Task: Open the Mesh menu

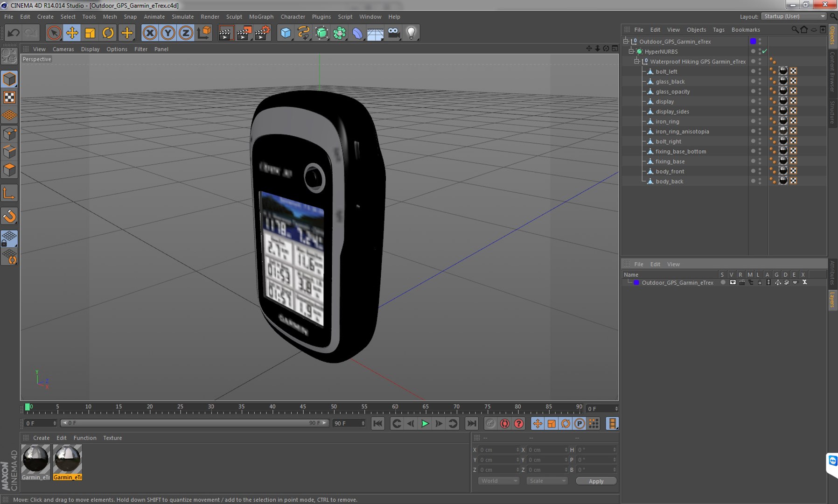Action: [x=110, y=17]
